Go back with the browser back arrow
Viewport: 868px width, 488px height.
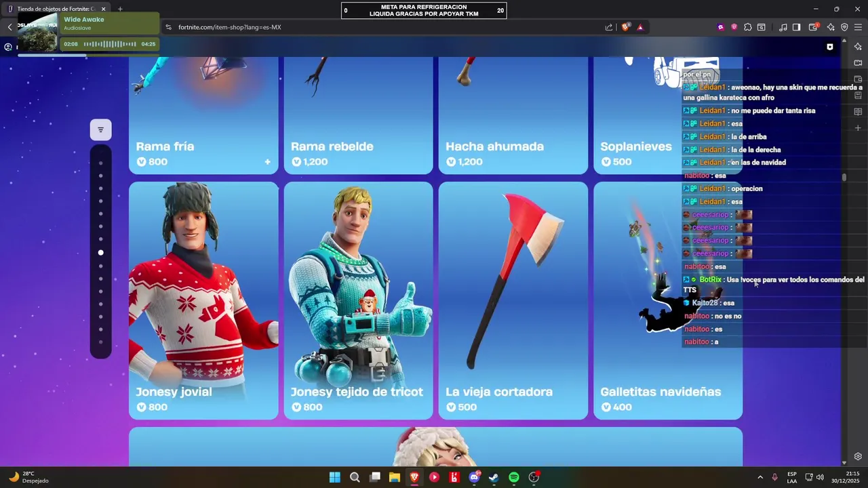point(9,27)
